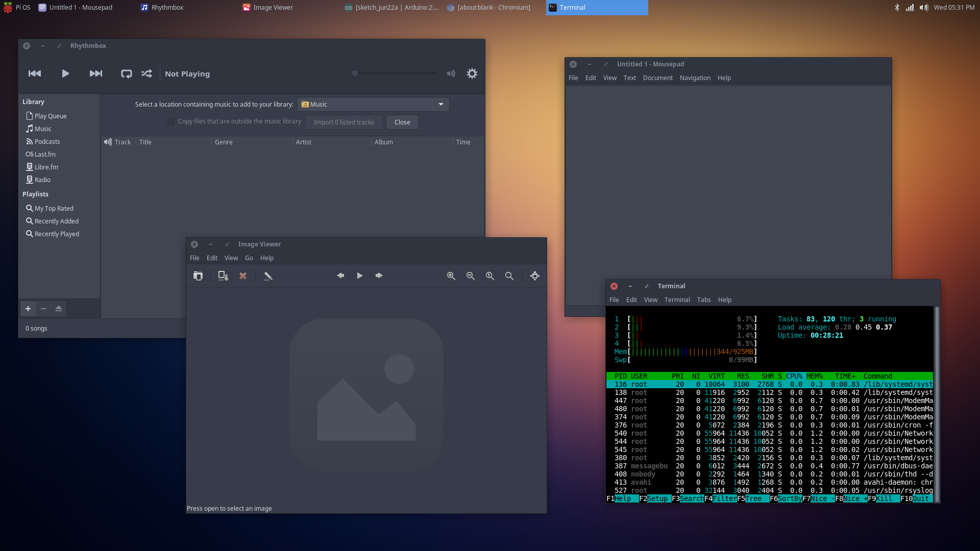This screenshot has width=980, height=551.
Task: Open View menu in Image Viewer
Action: (x=231, y=258)
